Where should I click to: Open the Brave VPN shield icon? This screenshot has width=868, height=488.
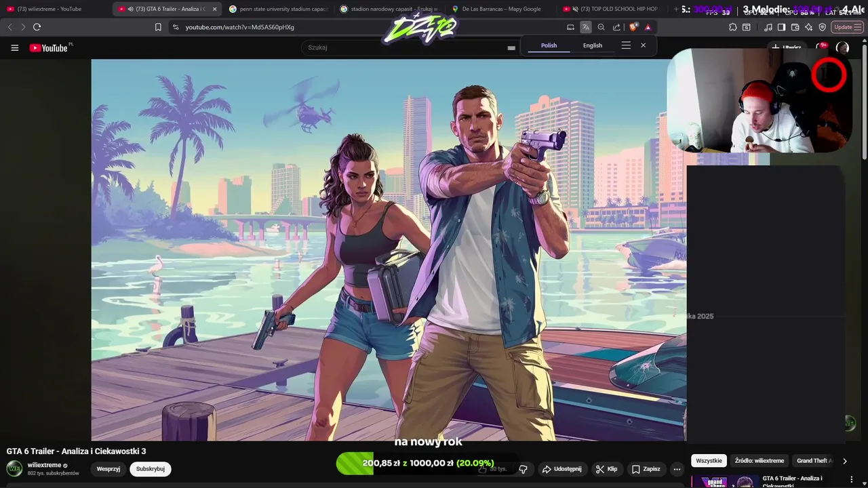pos(822,27)
